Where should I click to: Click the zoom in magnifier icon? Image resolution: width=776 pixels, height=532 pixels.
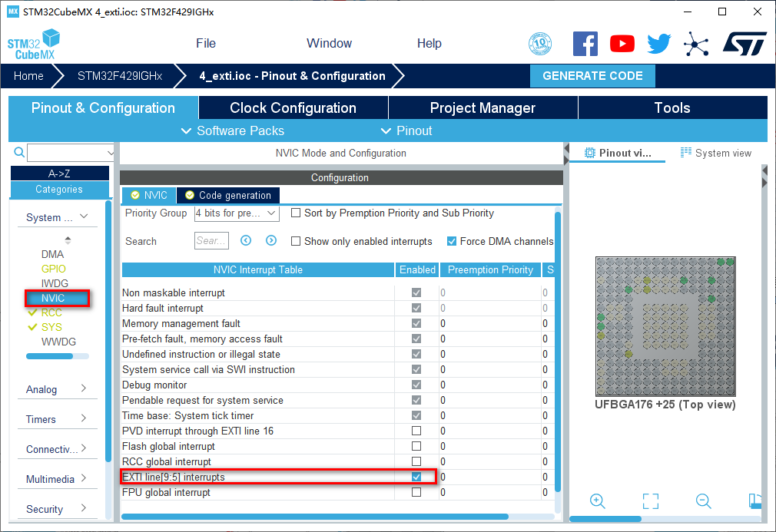coord(598,501)
